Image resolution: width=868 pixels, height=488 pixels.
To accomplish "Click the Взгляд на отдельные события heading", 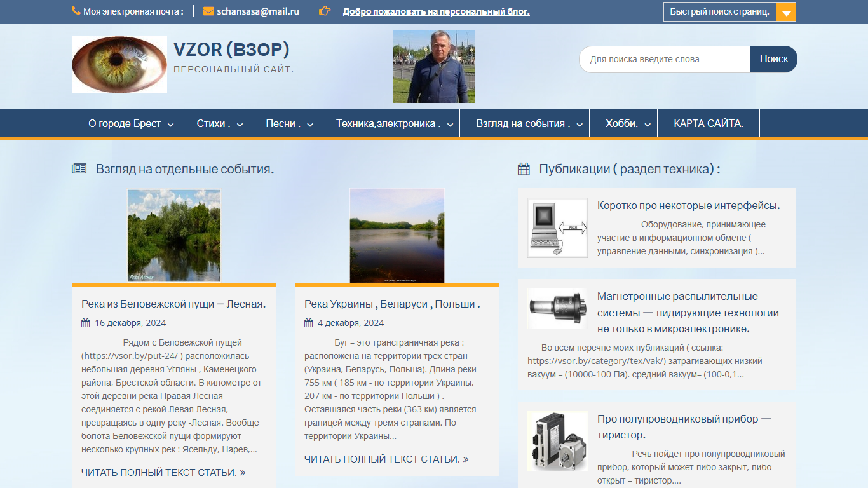I will click(x=185, y=169).
